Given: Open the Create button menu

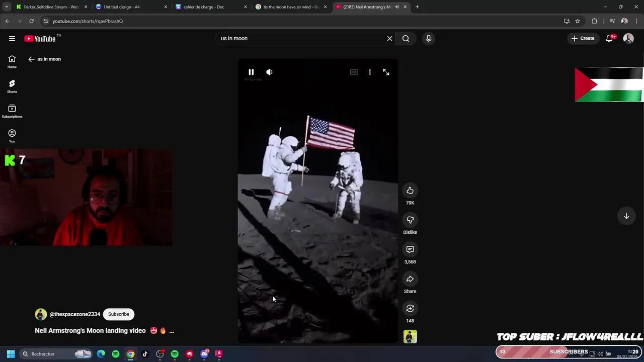Looking at the screenshot, I should pyautogui.click(x=583, y=39).
